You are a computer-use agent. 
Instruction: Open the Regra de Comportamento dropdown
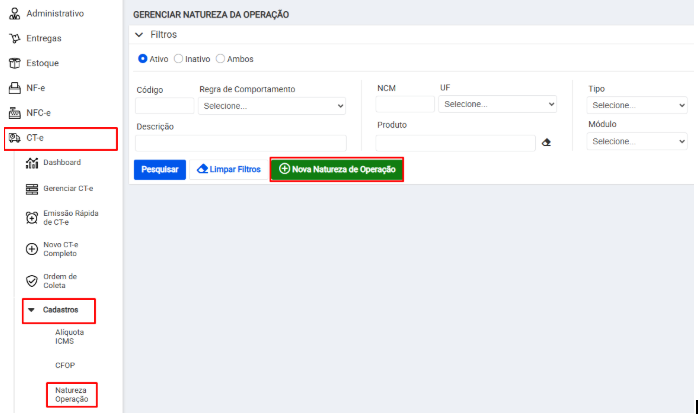272,105
